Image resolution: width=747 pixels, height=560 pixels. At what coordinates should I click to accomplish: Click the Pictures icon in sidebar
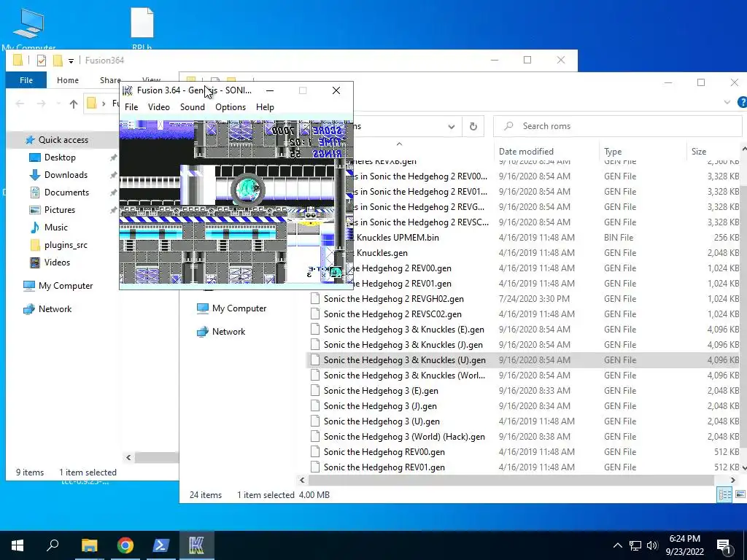click(35, 210)
